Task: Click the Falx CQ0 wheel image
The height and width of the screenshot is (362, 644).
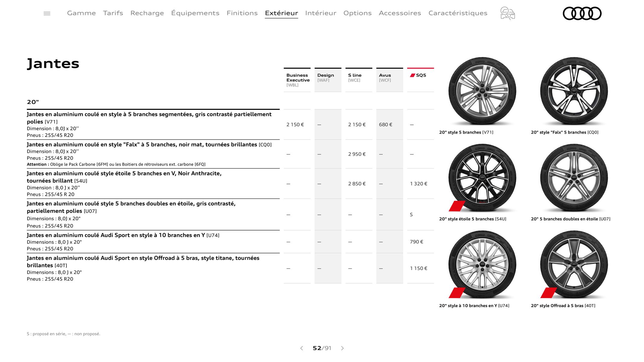Action: pos(574,91)
